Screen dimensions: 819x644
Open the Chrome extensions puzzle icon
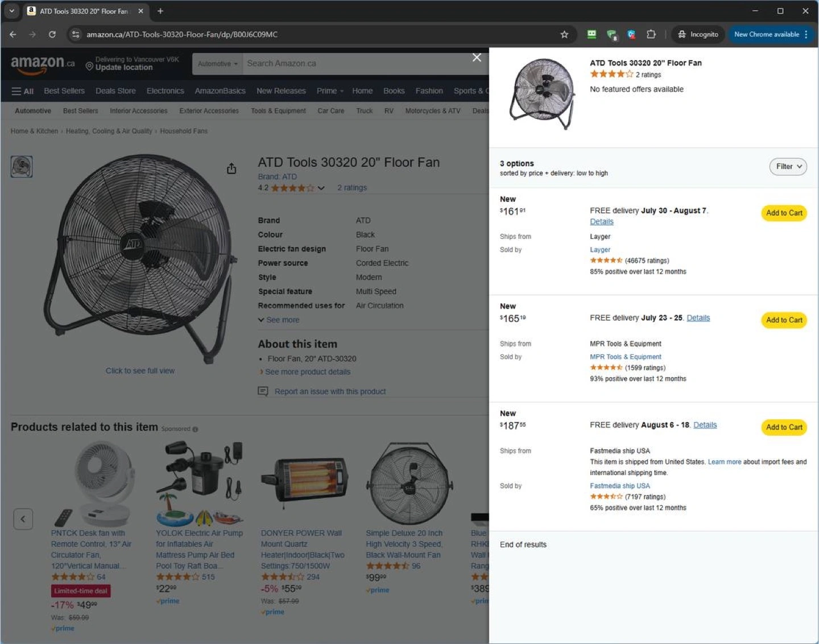651,34
